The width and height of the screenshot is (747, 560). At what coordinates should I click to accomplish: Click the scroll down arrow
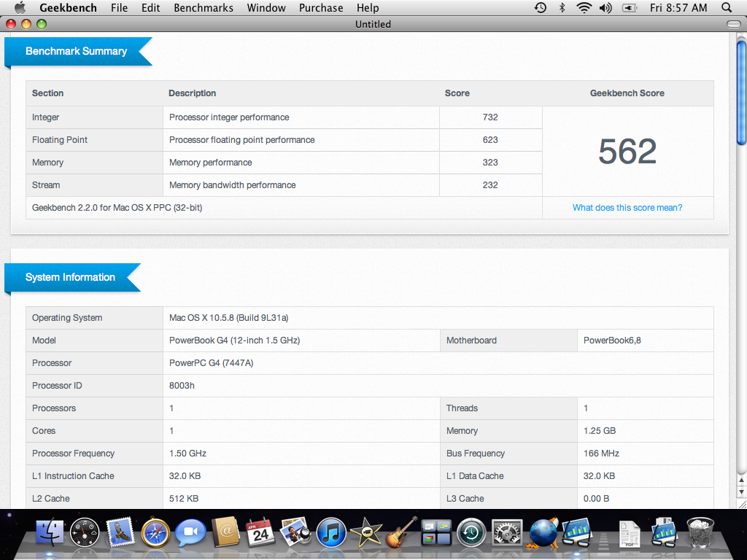pyautogui.click(x=741, y=491)
